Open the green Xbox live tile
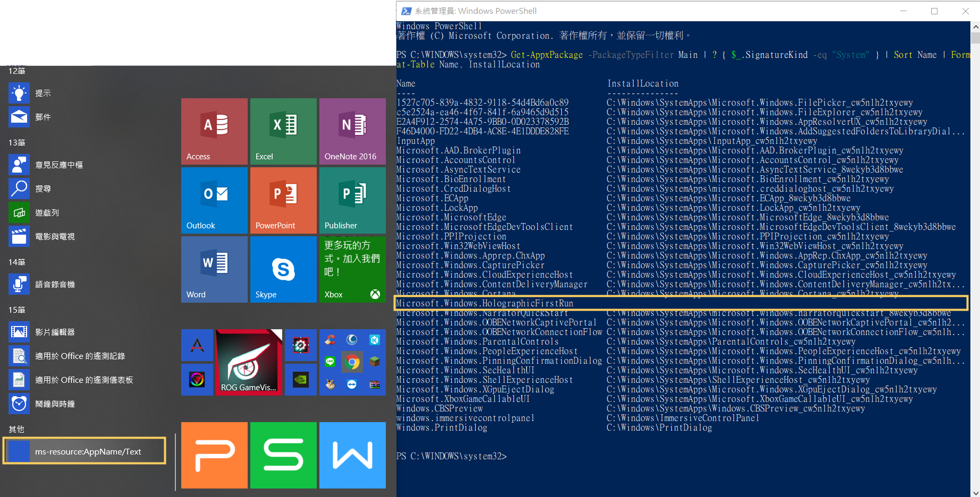Screen dimensions: 980x497 tap(352, 269)
